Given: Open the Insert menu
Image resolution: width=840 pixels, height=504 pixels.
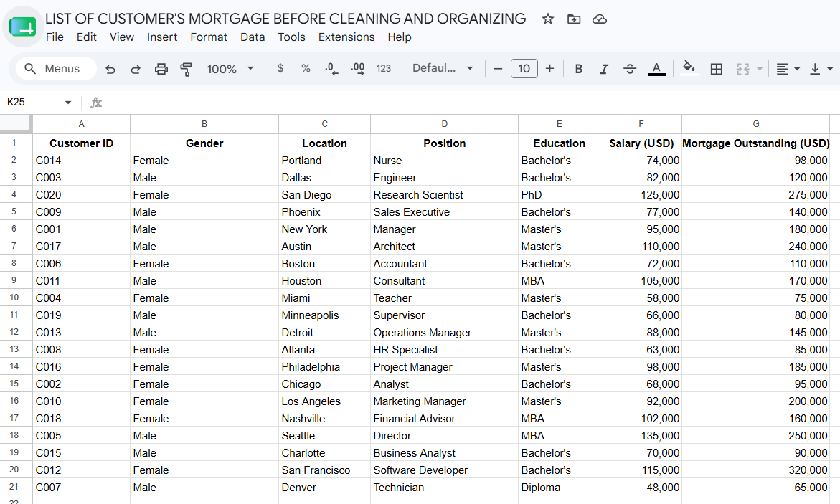Looking at the screenshot, I should (x=162, y=37).
